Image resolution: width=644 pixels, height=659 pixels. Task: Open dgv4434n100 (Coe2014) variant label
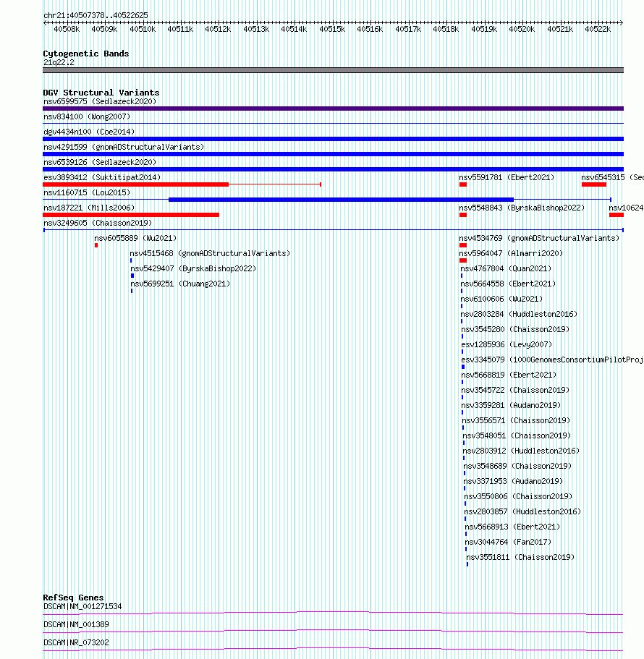(89, 132)
